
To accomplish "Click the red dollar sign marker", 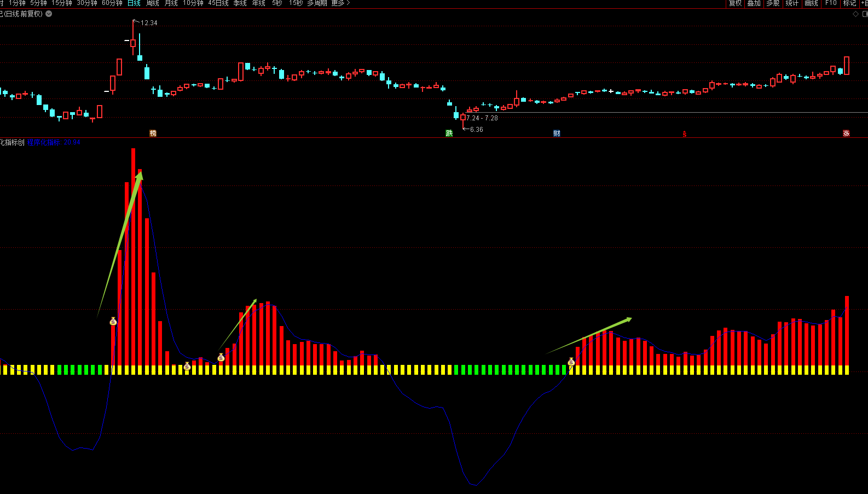I will click(684, 134).
